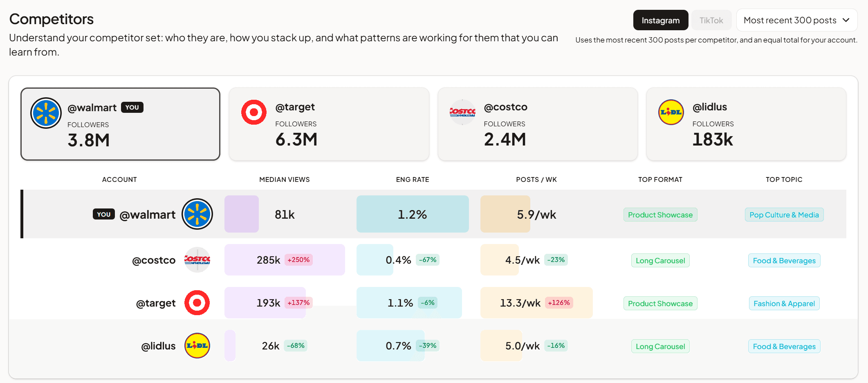Click Costco's 285k median views value

click(269, 260)
